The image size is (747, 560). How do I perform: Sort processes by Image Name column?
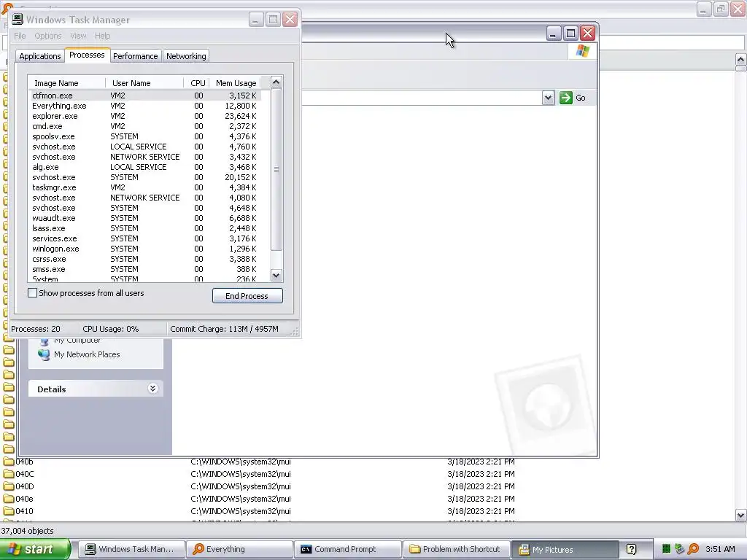pos(66,83)
